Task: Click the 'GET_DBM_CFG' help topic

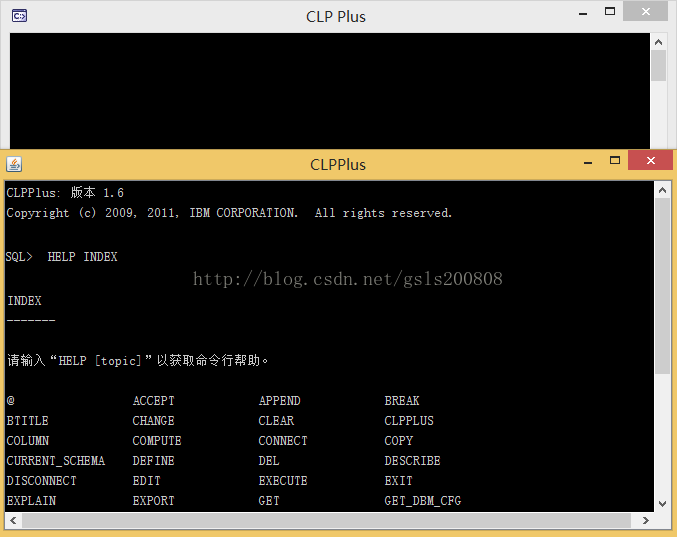Action: click(423, 501)
